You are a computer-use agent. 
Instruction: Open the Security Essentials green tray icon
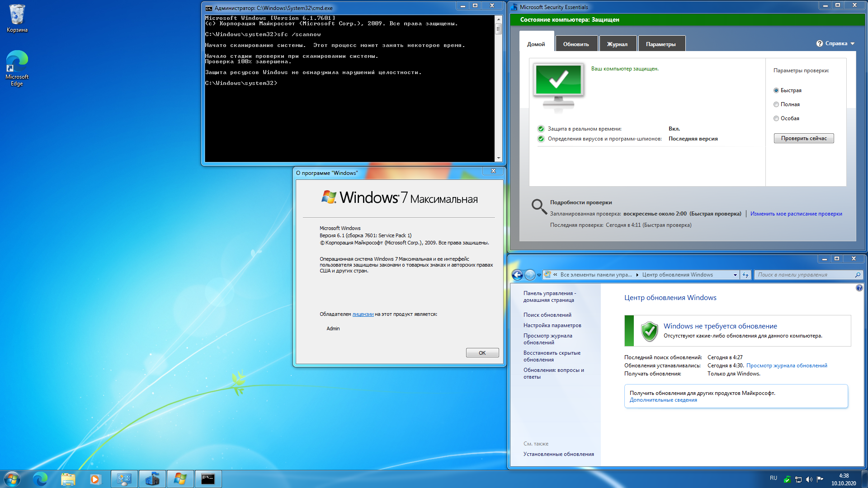click(787, 479)
